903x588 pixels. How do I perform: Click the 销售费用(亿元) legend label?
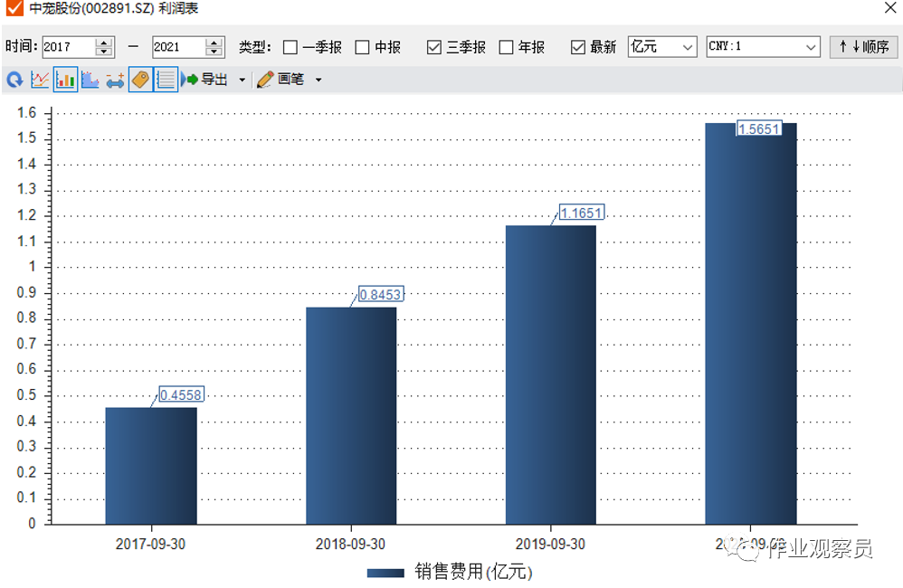473,572
